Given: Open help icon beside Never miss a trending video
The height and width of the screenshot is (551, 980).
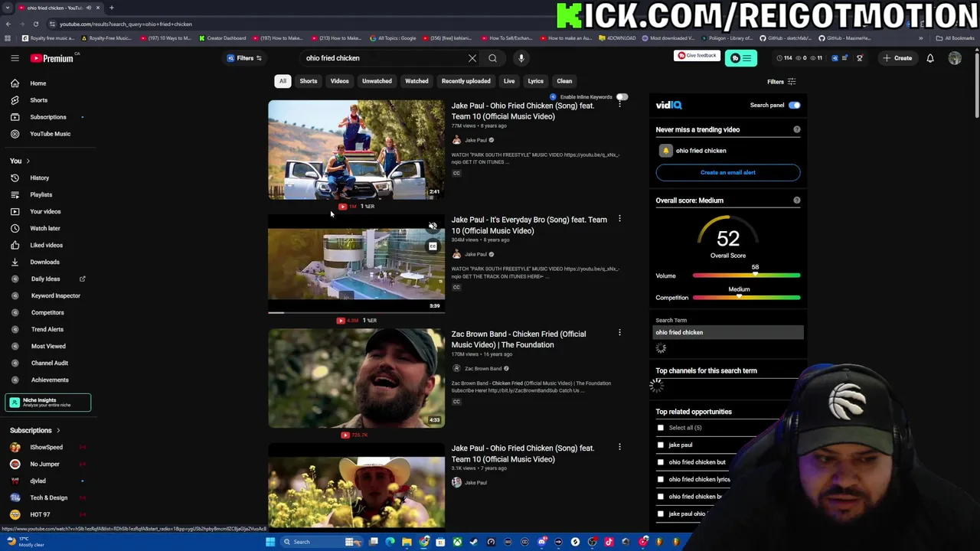Looking at the screenshot, I should click(x=797, y=129).
